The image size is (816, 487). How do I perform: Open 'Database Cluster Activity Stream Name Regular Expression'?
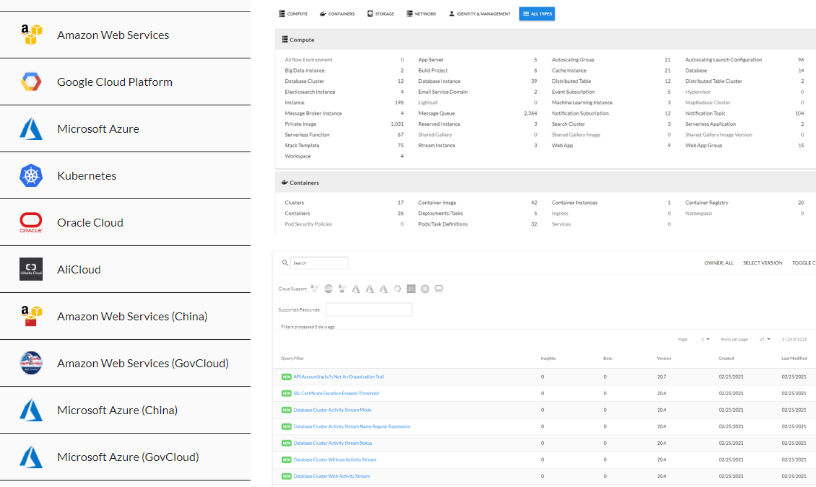352,427
